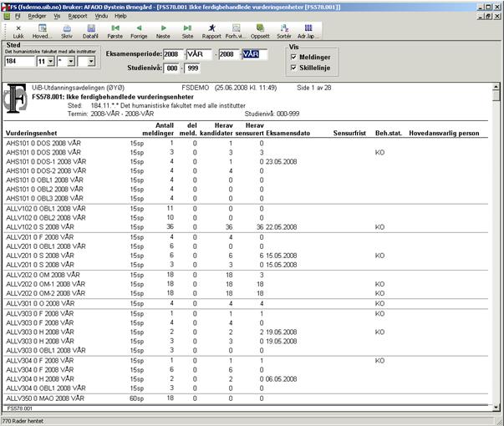504x426 pixels.
Task: Click the Antall meldinger column header
Action: (x=158, y=129)
